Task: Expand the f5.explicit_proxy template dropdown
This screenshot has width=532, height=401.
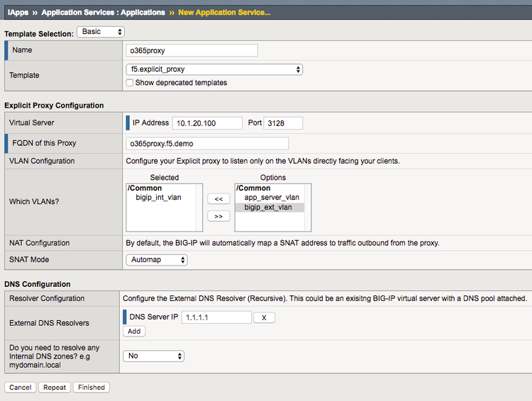Action: pyautogui.click(x=214, y=69)
